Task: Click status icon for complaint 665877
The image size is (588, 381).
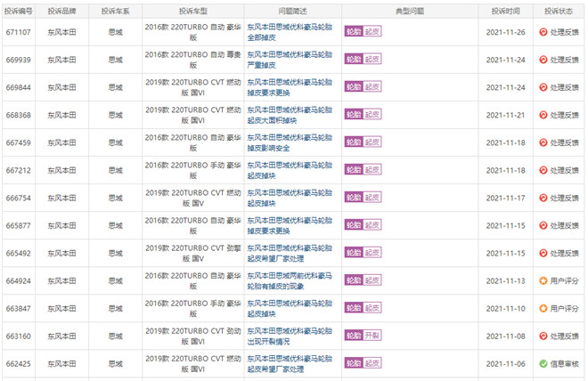Action: click(x=543, y=225)
